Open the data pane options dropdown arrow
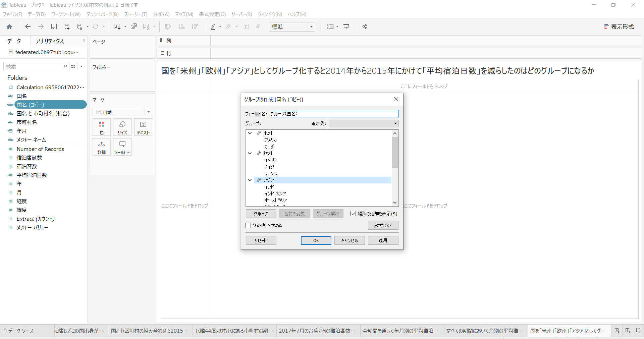The image size is (644, 339). coord(82,66)
